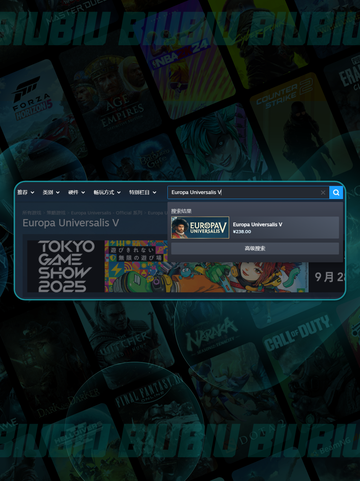Click the Tokyo Game Show 2025 logo
The width and height of the screenshot is (360, 481).
point(66,266)
